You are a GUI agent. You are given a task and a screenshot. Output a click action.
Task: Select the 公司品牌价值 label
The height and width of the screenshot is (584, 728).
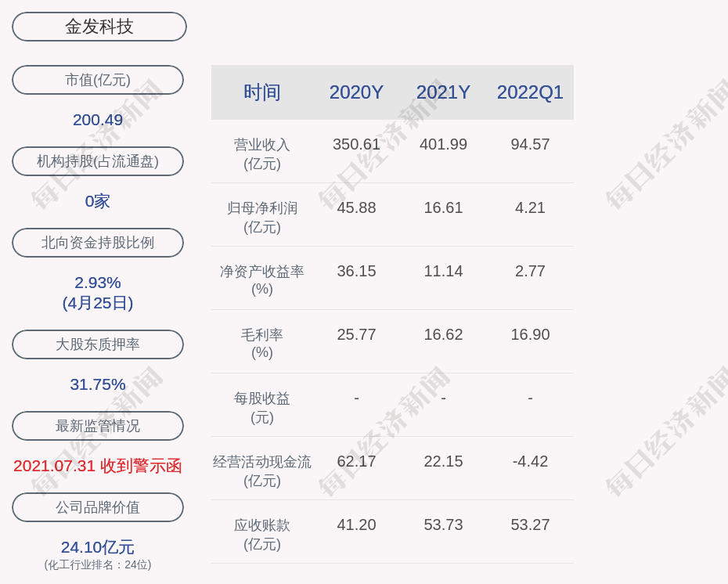98,507
